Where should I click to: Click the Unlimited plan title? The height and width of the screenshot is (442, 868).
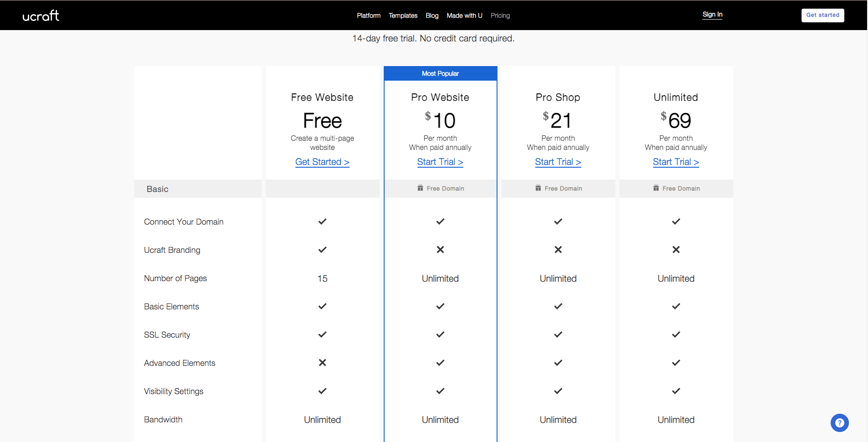tap(676, 98)
